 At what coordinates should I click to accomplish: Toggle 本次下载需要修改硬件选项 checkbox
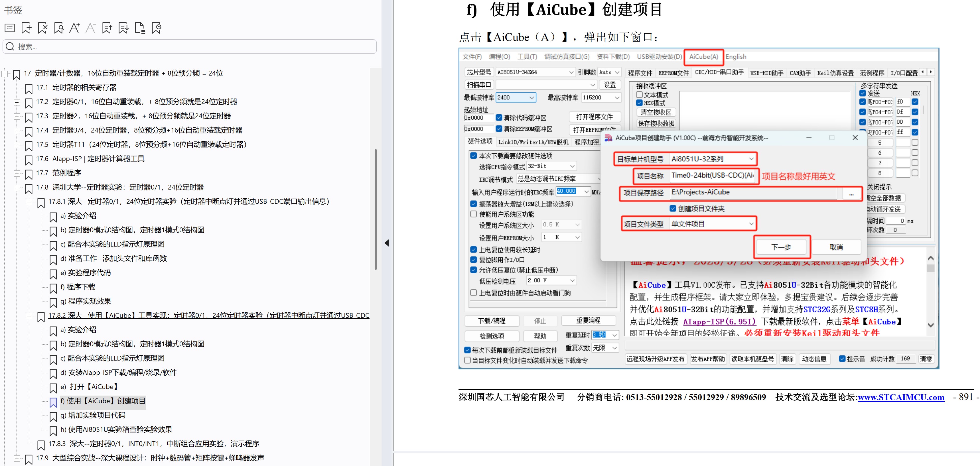(474, 155)
